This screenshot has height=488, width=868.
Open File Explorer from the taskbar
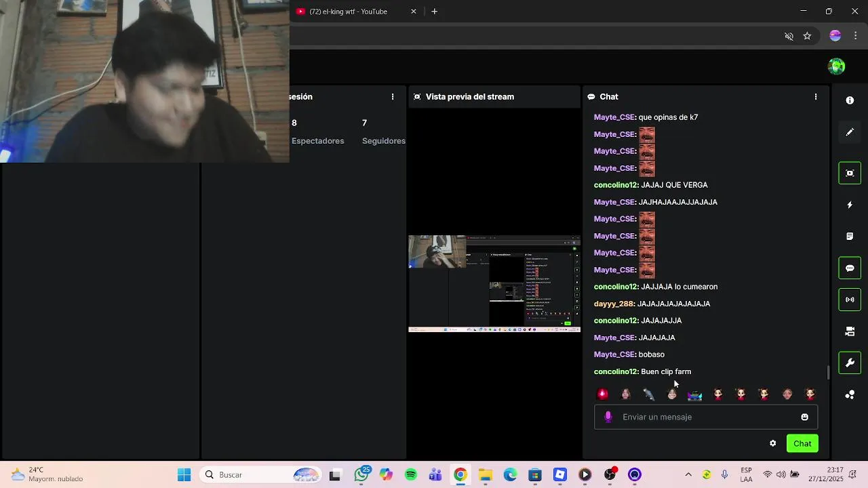click(x=486, y=475)
